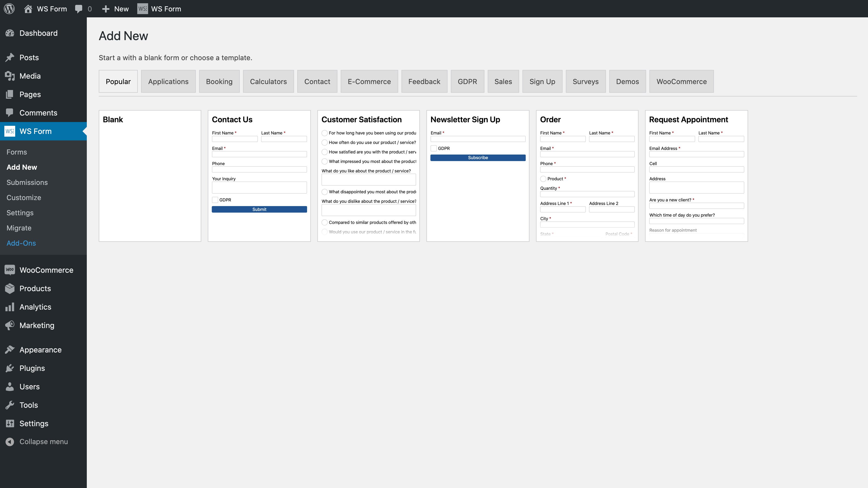Click the plus New icon in admin bar
Screen dimensions: 868x488
pyautogui.click(x=106, y=9)
